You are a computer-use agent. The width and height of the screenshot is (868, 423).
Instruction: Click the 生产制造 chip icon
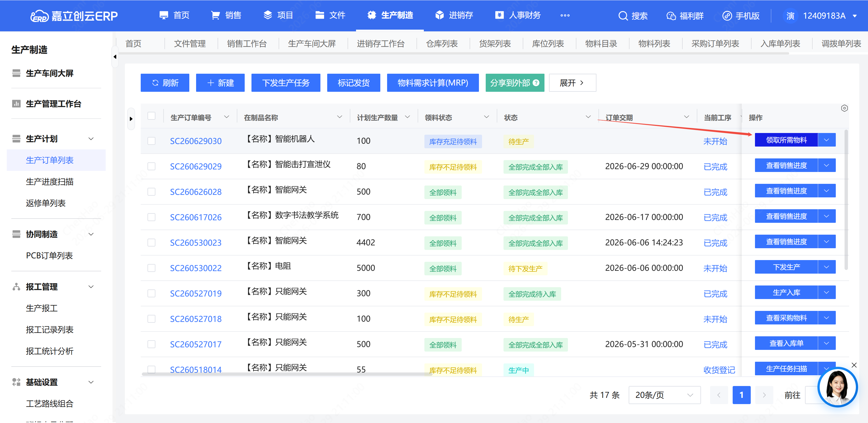click(372, 15)
